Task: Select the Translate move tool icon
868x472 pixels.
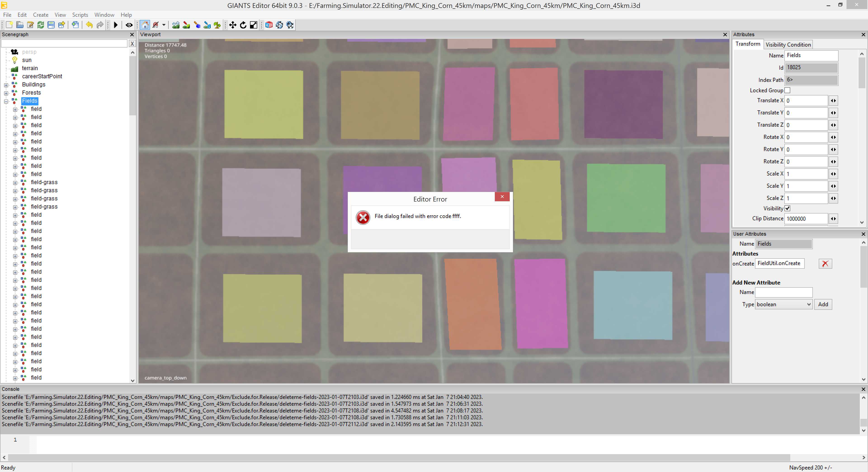Action: [233, 25]
